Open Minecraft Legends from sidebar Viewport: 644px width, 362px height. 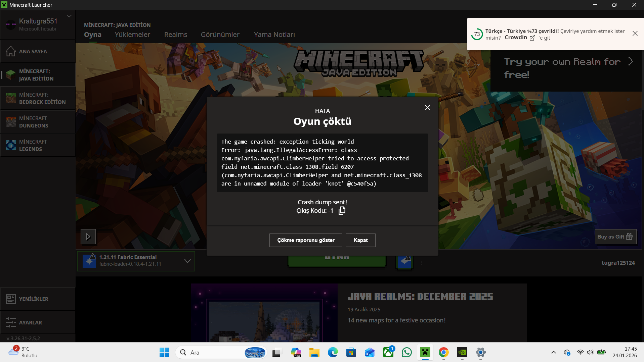click(x=38, y=145)
